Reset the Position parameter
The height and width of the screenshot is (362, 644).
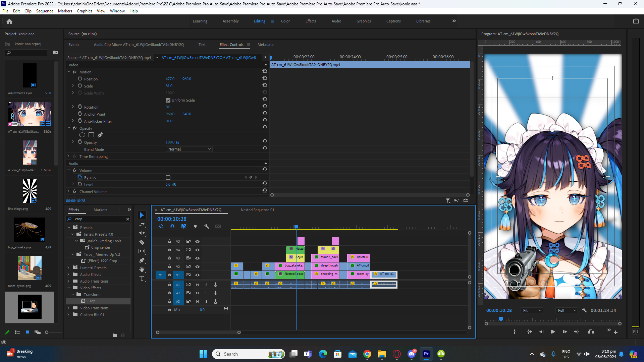[265, 78]
